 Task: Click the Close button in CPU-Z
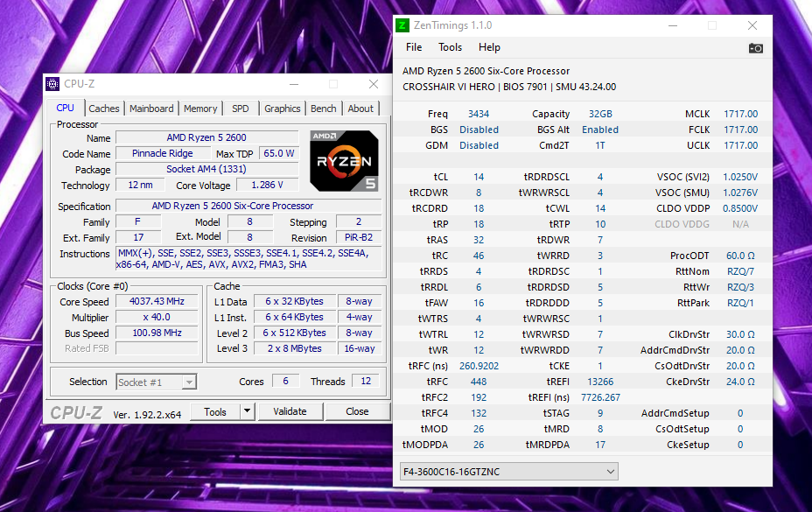click(357, 411)
